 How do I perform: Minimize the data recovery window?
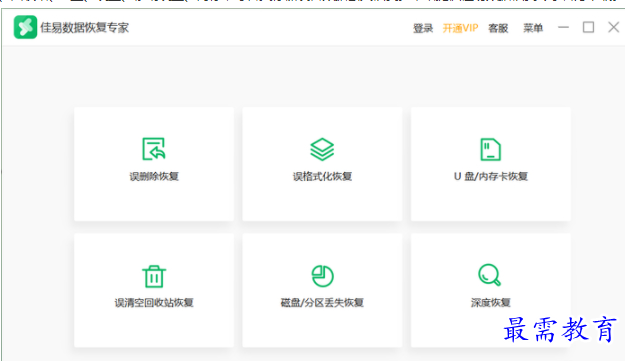click(x=563, y=27)
